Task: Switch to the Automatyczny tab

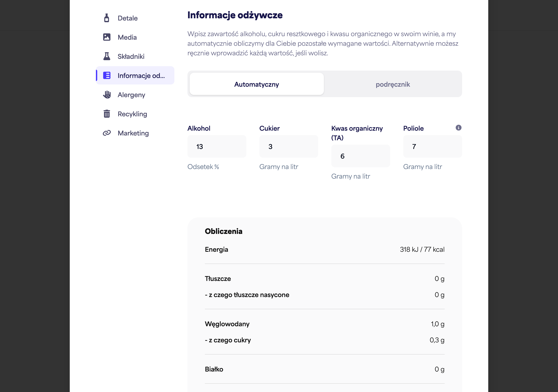Action: 257,84
